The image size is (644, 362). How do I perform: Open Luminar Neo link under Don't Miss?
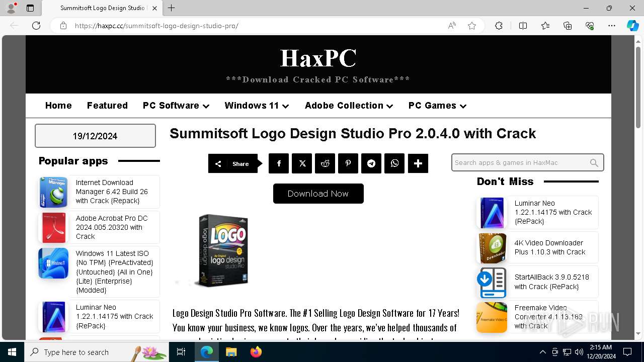coord(553,212)
